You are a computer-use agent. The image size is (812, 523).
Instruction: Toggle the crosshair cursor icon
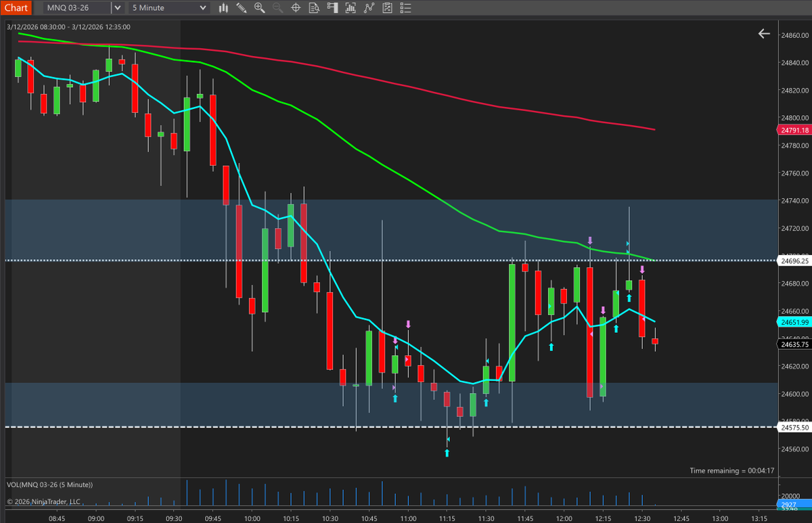point(296,8)
